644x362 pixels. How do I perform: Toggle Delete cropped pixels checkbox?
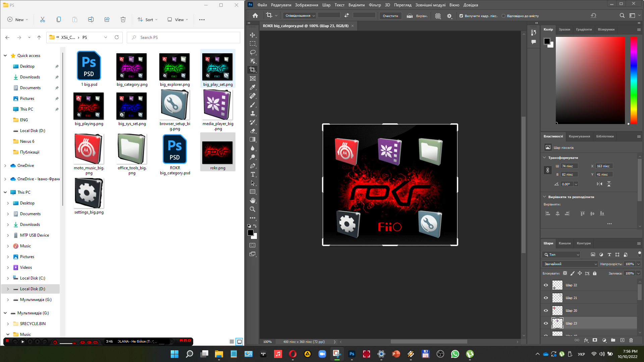tap(461, 16)
